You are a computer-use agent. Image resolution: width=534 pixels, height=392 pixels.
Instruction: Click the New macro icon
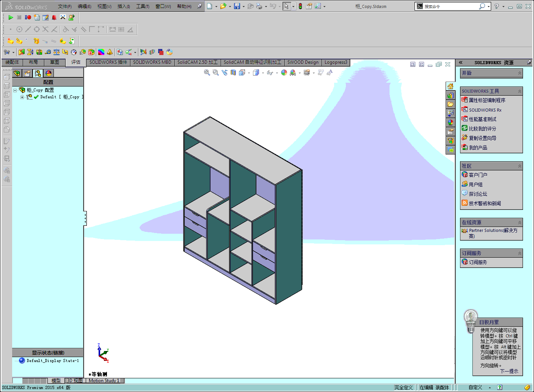click(37, 17)
